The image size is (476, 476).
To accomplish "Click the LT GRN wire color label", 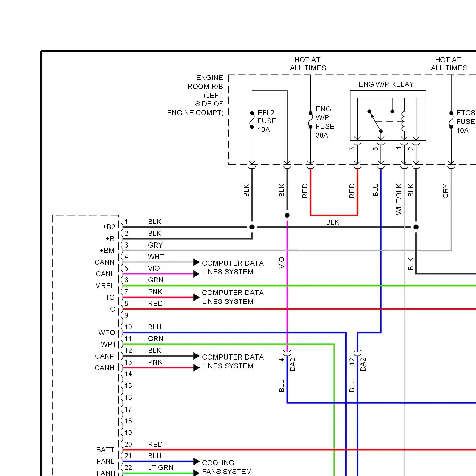I will click(161, 467).
